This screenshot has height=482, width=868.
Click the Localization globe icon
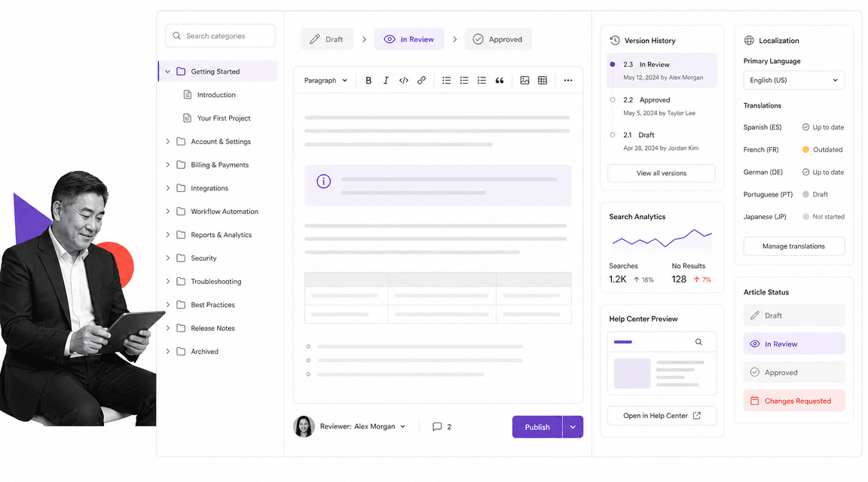749,41
